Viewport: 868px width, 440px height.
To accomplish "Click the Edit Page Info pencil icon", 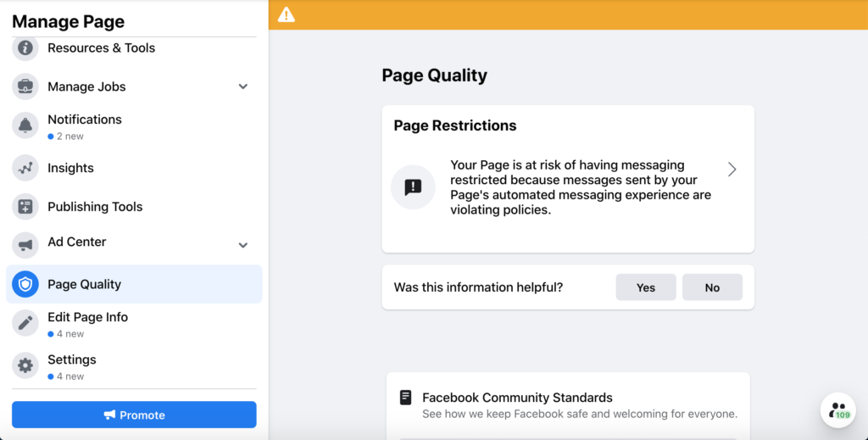I will (25, 323).
